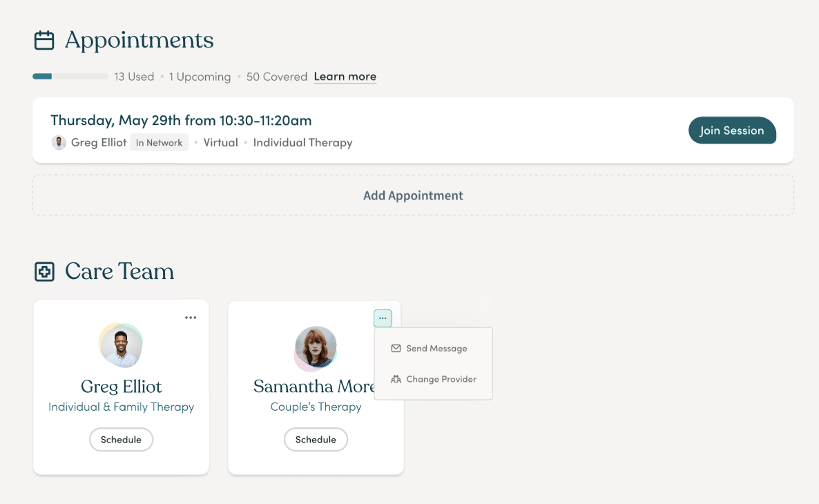
Task: Click small Greg Elliot avatar in appointment
Action: [59, 143]
